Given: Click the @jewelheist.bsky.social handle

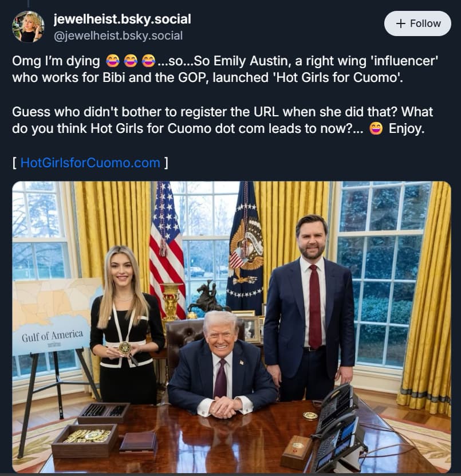Looking at the screenshot, I should coord(118,36).
